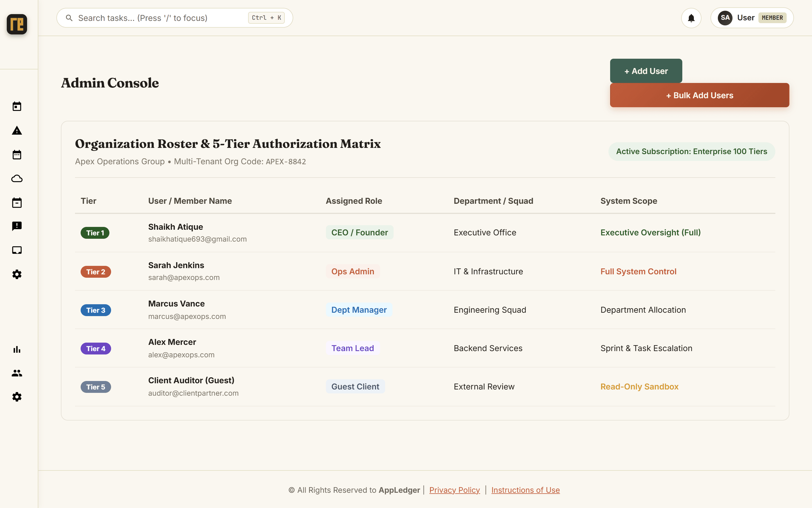Click the Assigned Role column header
Screen dimensions: 812x508
point(354,201)
